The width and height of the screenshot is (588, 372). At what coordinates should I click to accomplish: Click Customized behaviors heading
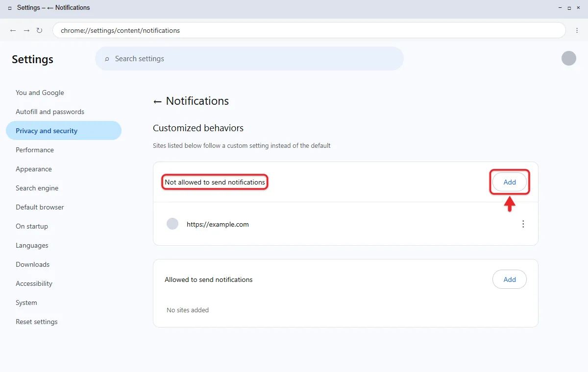click(198, 128)
